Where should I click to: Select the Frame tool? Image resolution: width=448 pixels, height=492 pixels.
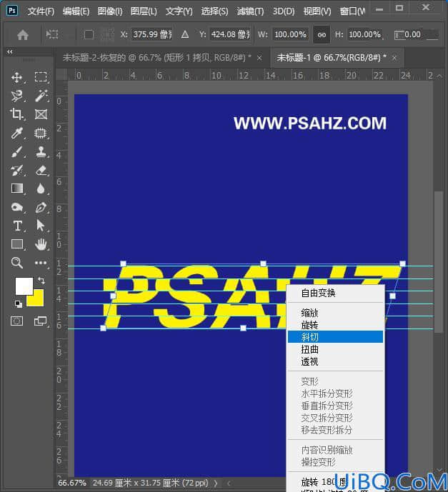click(x=41, y=114)
